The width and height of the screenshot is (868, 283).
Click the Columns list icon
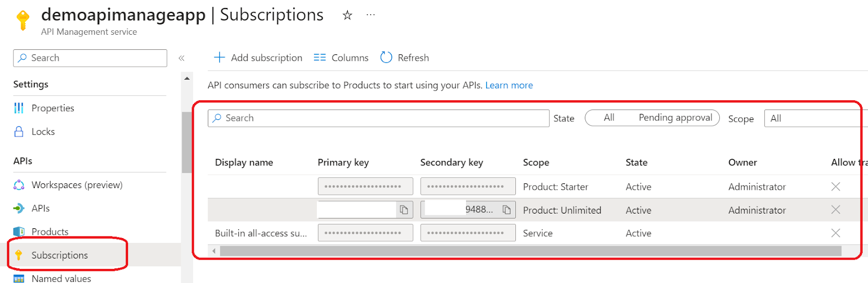[320, 57]
